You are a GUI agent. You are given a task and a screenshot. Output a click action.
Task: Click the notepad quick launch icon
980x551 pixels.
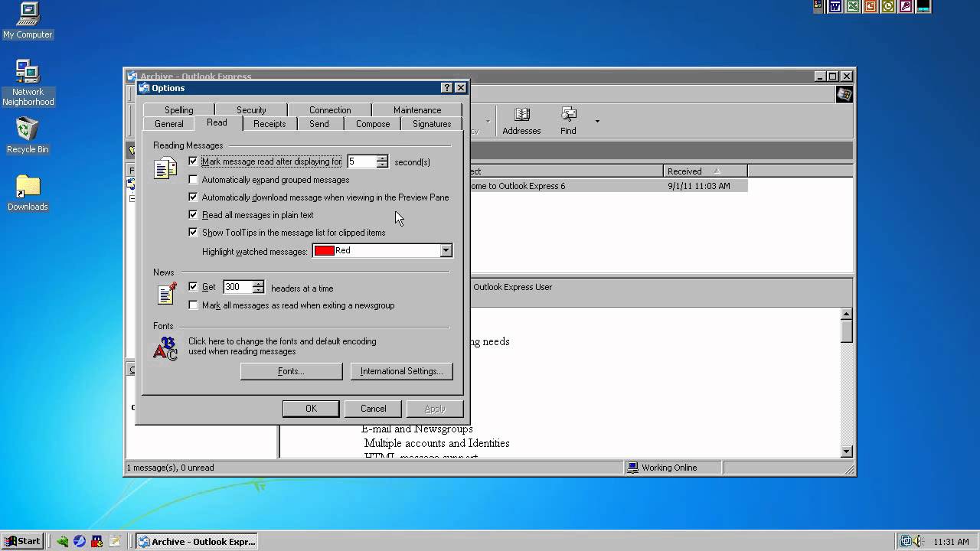115,541
